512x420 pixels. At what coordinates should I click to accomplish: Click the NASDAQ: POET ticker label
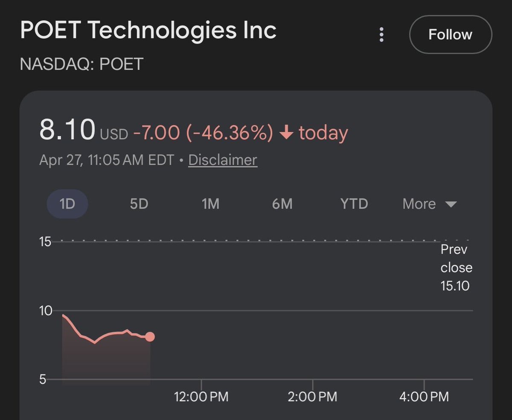81,64
